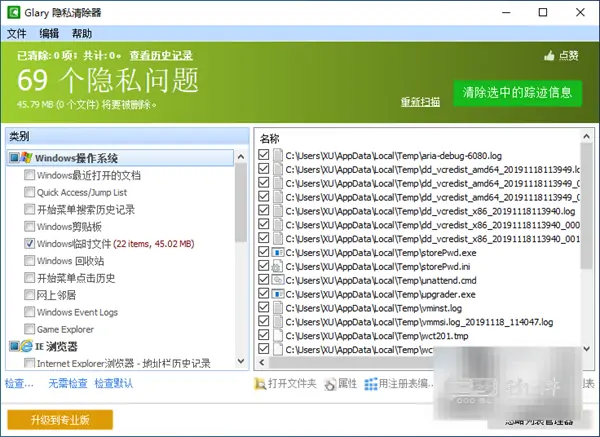Viewport: 600px width, 437px height.
Task: Open the 文件 menu
Action: tap(16, 34)
